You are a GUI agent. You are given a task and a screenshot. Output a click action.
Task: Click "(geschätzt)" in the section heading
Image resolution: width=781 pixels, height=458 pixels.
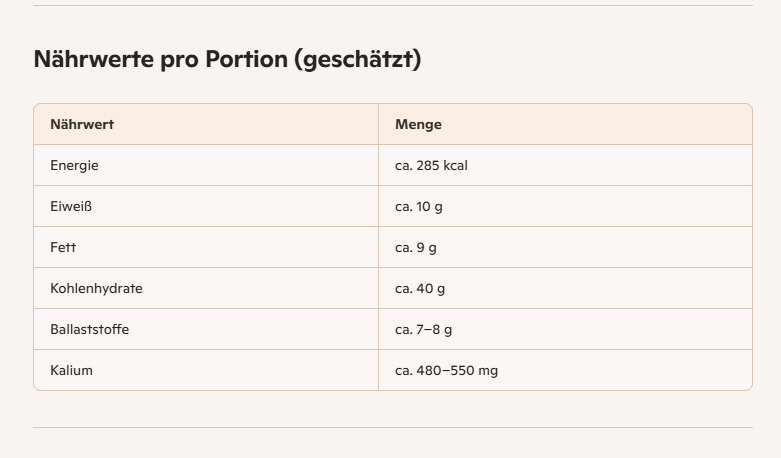pos(357,60)
